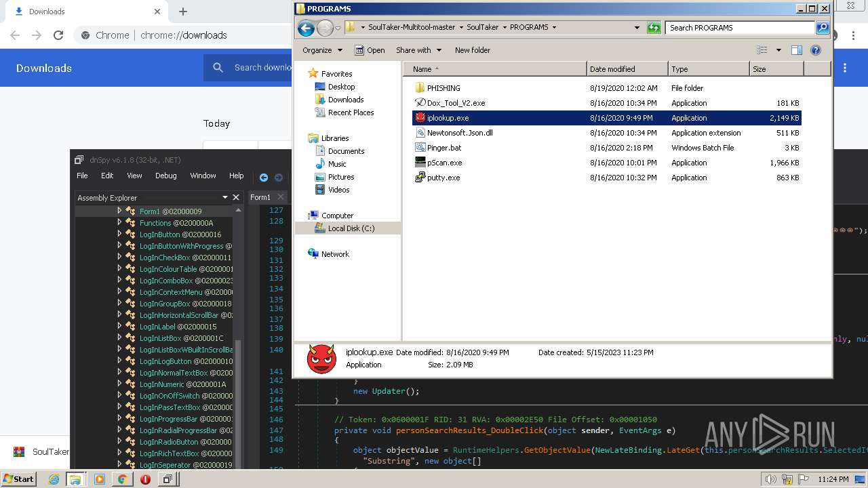Viewport: 868px width, 488px height.
Task: Sort files by Size column
Action: (x=776, y=69)
